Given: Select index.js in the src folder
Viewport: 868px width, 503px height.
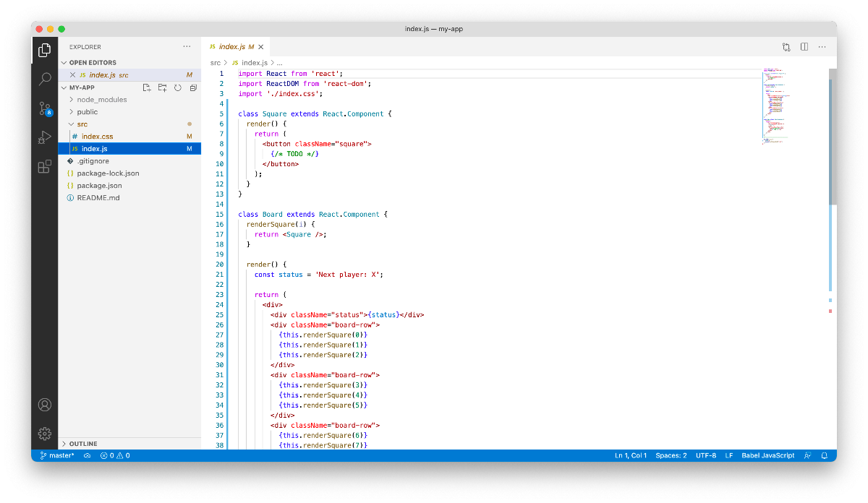Looking at the screenshot, I should point(129,149).
